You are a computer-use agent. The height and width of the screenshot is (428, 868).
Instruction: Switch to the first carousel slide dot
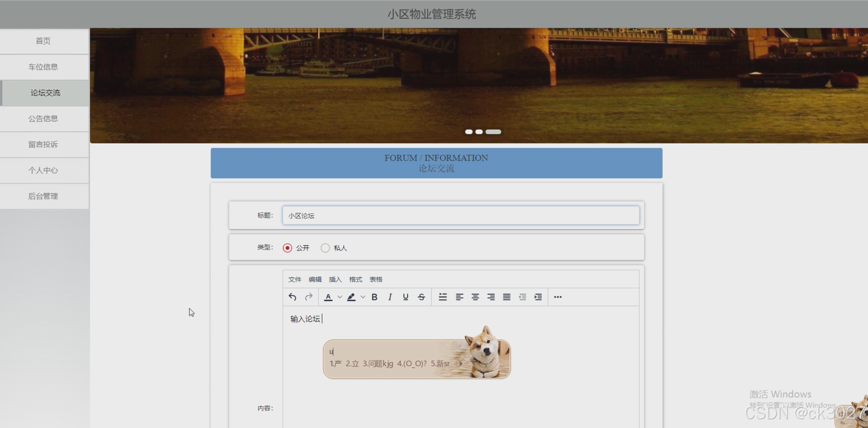click(x=469, y=132)
